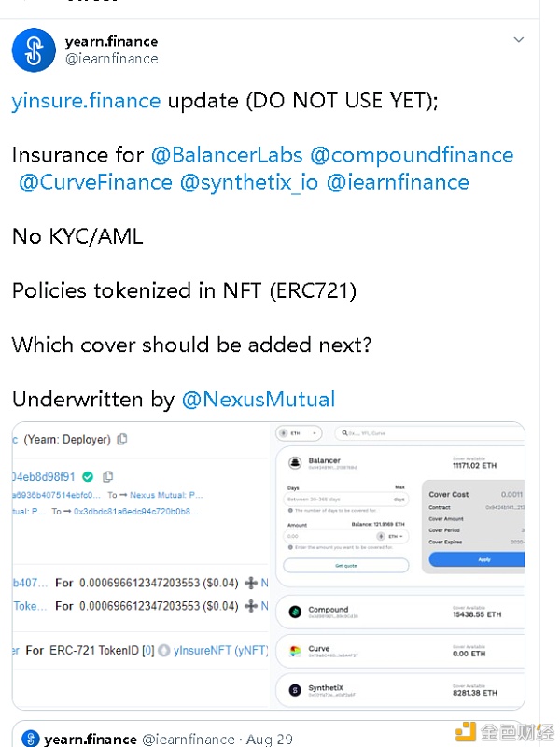Click the Get quote button

tap(346, 566)
